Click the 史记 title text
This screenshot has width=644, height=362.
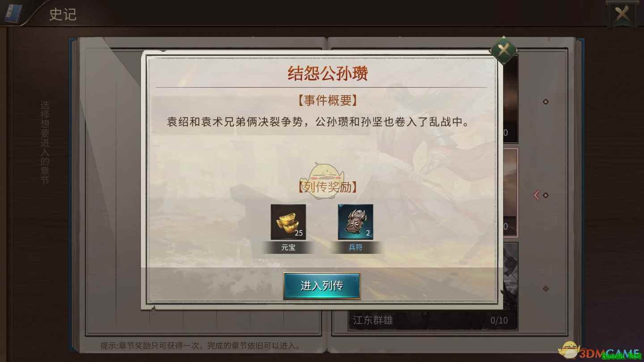coord(63,14)
